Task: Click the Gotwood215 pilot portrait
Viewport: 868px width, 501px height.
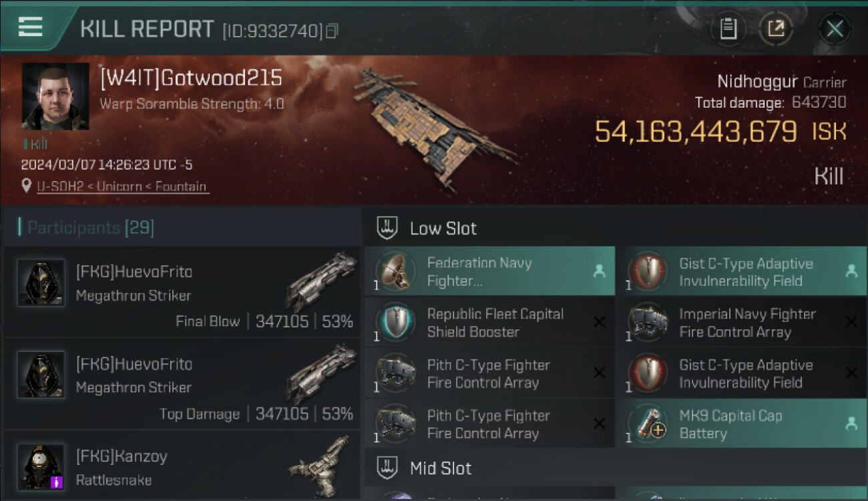Action: [x=55, y=96]
